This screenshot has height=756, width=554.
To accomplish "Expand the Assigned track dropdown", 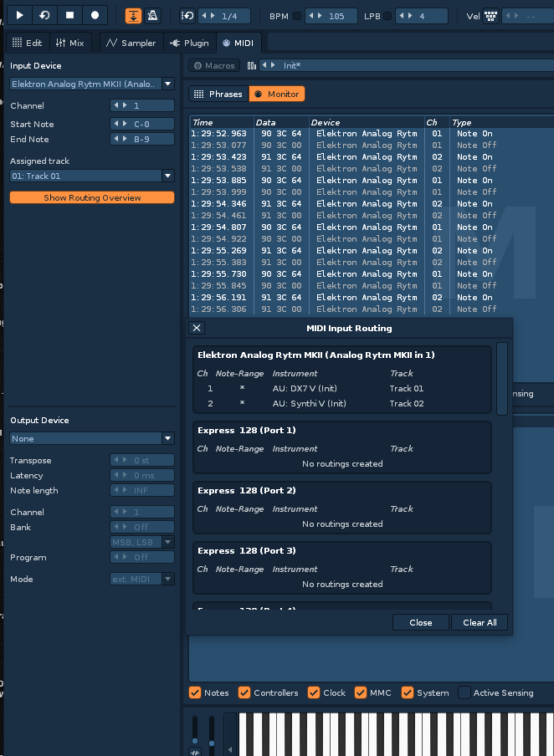I will click(x=167, y=176).
